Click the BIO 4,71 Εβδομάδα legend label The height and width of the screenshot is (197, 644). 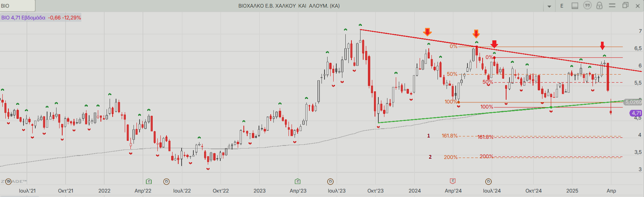(x=23, y=17)
